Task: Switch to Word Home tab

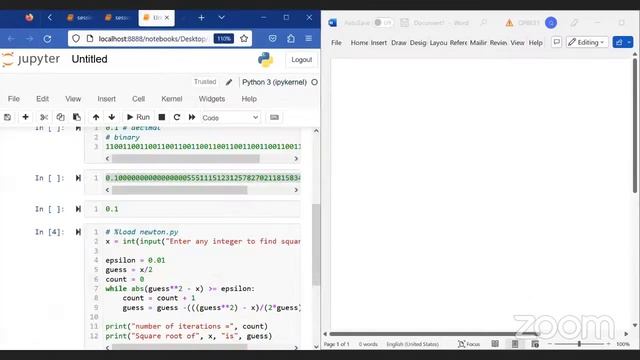Action: [359, 43]
